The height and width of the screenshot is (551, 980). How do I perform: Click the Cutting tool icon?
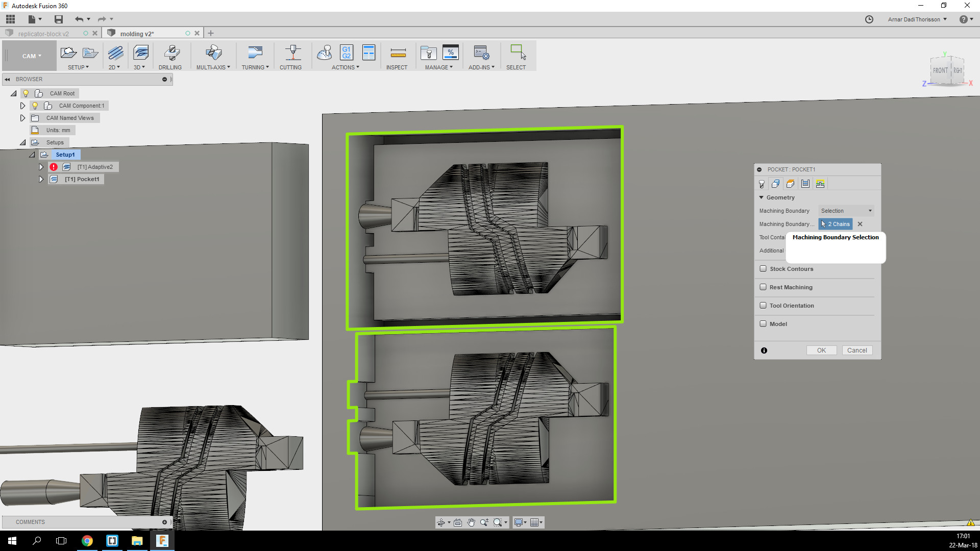(x=292, y=53)
